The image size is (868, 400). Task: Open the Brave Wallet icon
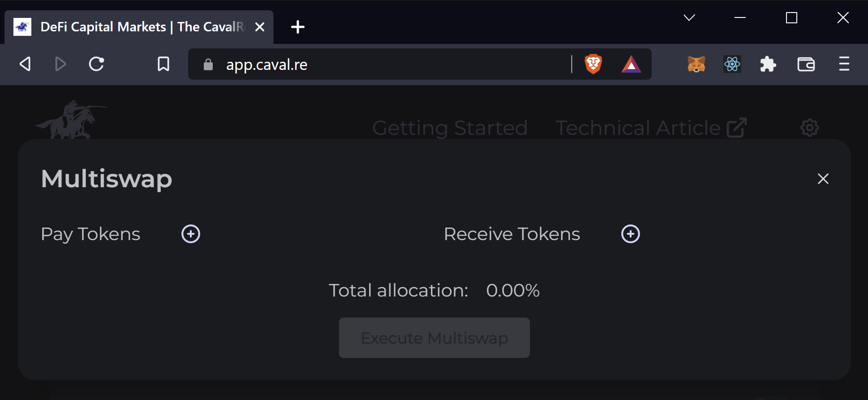pos(806,64)
